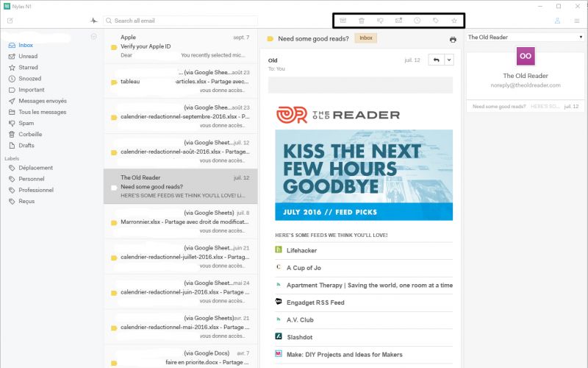Screen dimensions: 588x368
Task: Open calendrier-redactionnel-mai-2016.xlsx email
Action: 181,327
